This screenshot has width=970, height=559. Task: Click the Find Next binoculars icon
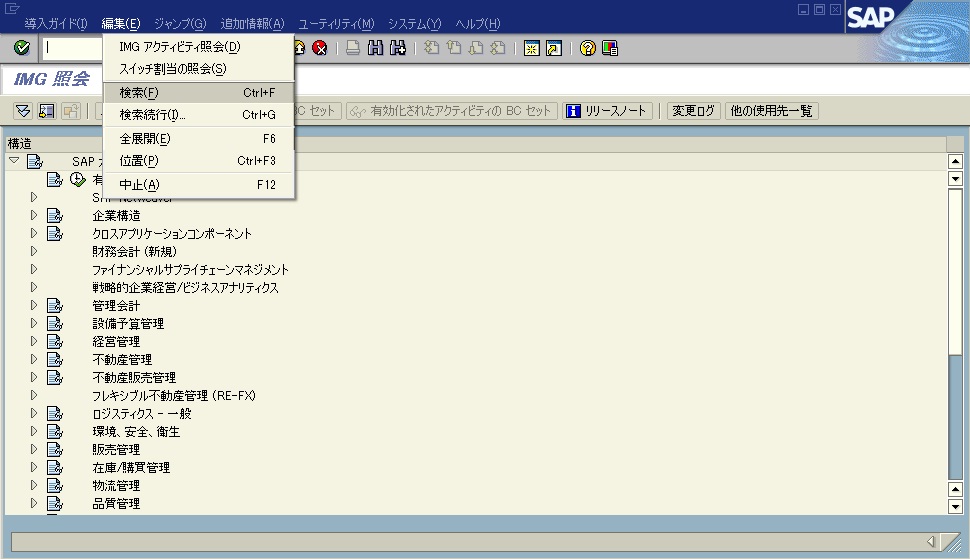coord(397,48)
